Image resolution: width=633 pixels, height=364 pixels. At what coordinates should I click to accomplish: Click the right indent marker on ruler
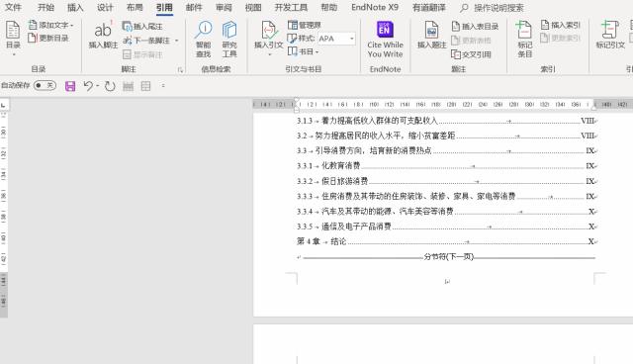point(593,108)
